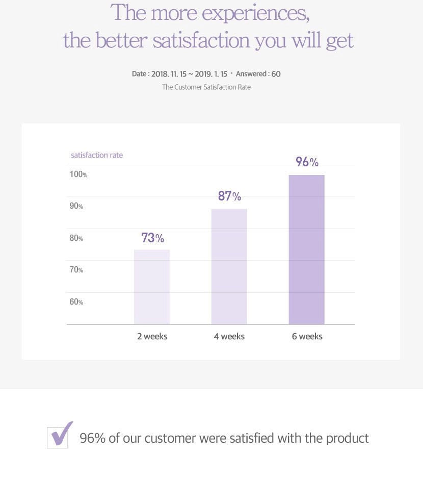Click the 70% y-axis label
Image resolution: width=423 pixels, height=504 pixels.
(x=76, y=270)
